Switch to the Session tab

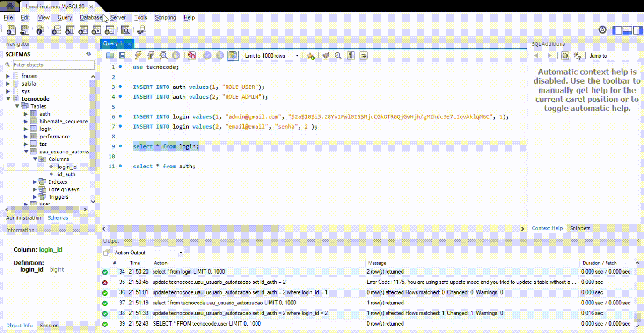49,326
